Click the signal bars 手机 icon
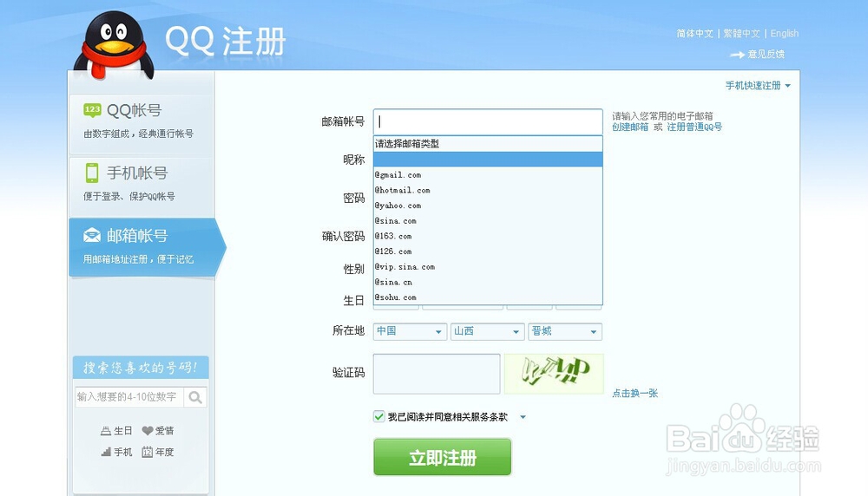 pyautogui.click(x=106, y=452)
